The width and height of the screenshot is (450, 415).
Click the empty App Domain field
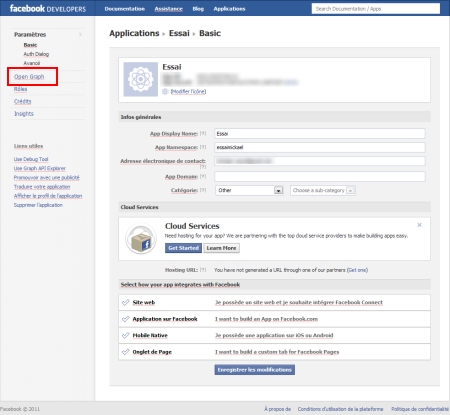(x=320, y=176)
